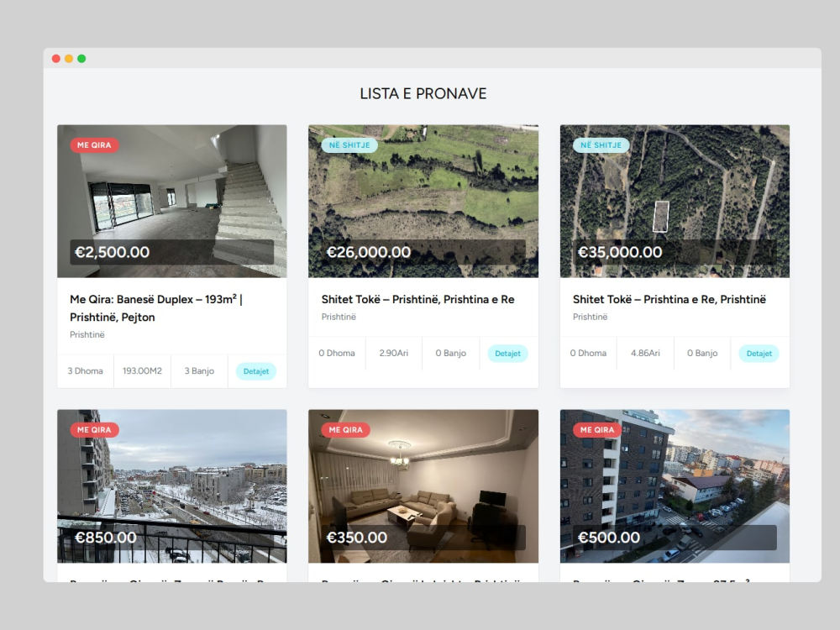Click ME QIRA badge on €850.00 listing
The image size is (840, 630).
tap(94, 429)
